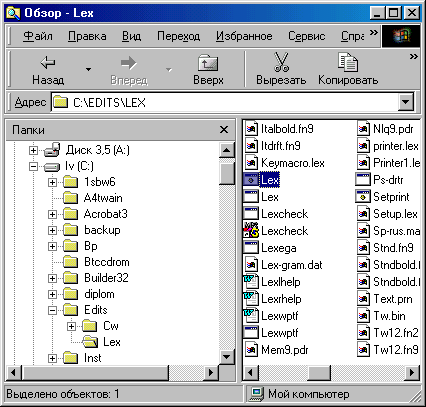The width and height of the screenshot is (426, 407).
Task: Close the Папки folders pane
Action: 224,130
